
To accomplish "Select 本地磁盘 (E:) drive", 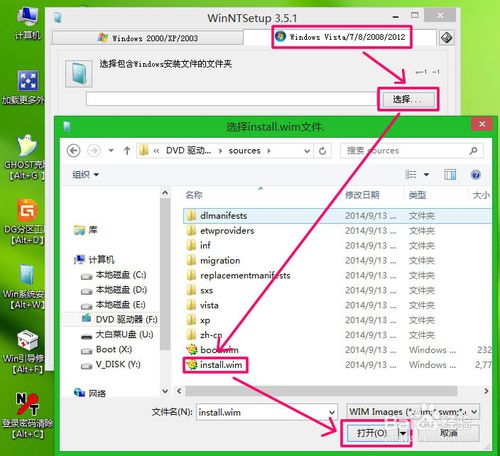I will coord(113,305).
